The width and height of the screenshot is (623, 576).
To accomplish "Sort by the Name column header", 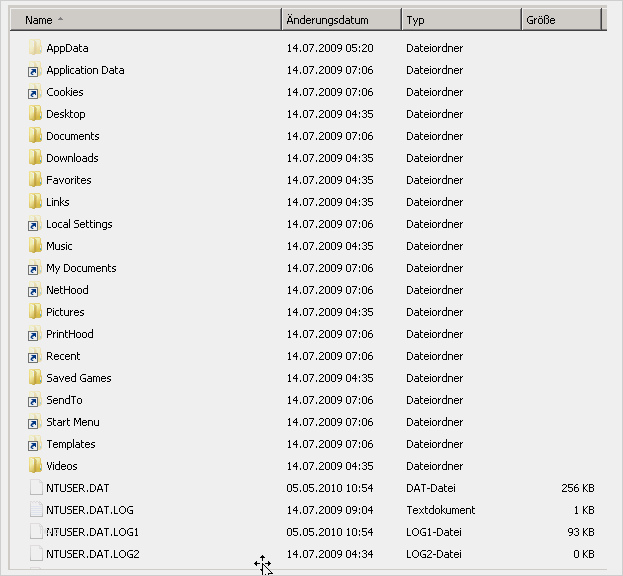I will 150,20.
